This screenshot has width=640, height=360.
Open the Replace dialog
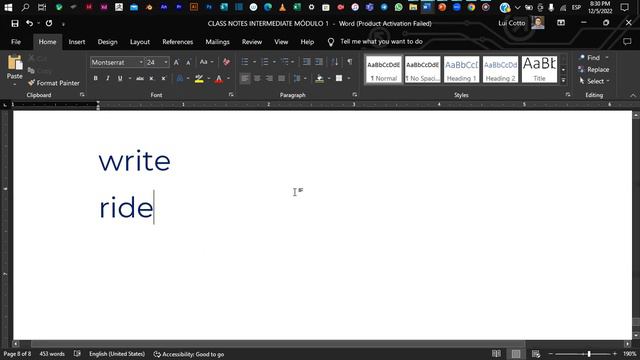(594, 69)
